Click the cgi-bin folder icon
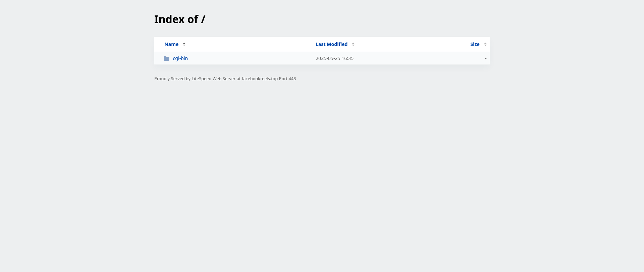 pos(166,58)
